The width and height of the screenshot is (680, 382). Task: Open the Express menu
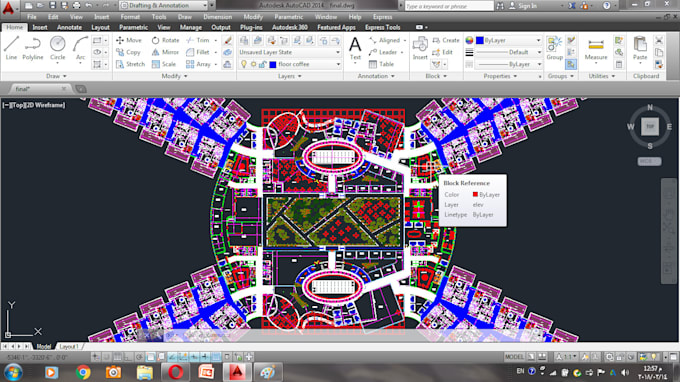(x=382, y=17)
